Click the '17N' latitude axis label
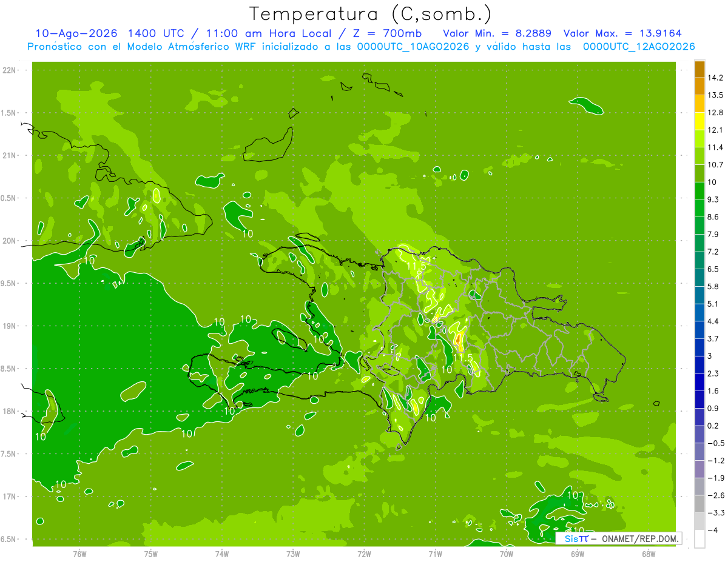728x562 pixels. tap(9, 497)
